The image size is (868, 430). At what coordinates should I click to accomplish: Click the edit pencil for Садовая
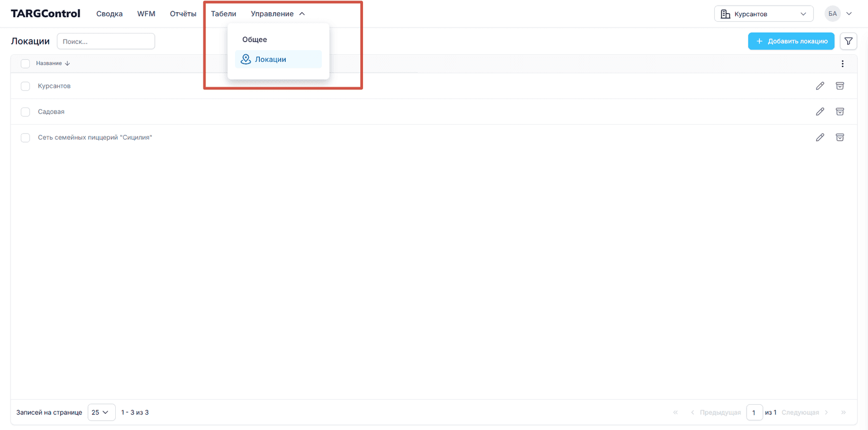point(820,112)
